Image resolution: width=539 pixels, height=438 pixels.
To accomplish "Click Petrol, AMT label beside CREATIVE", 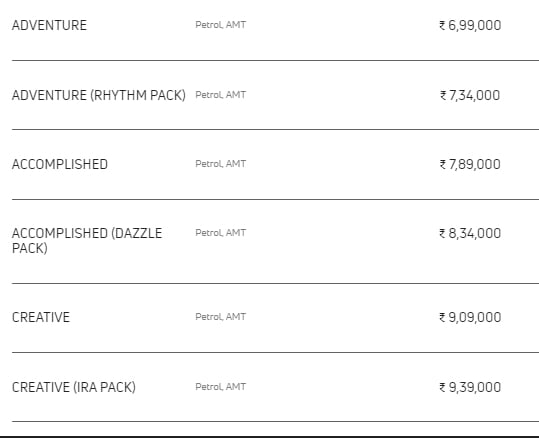I will (x=220, y=317).
